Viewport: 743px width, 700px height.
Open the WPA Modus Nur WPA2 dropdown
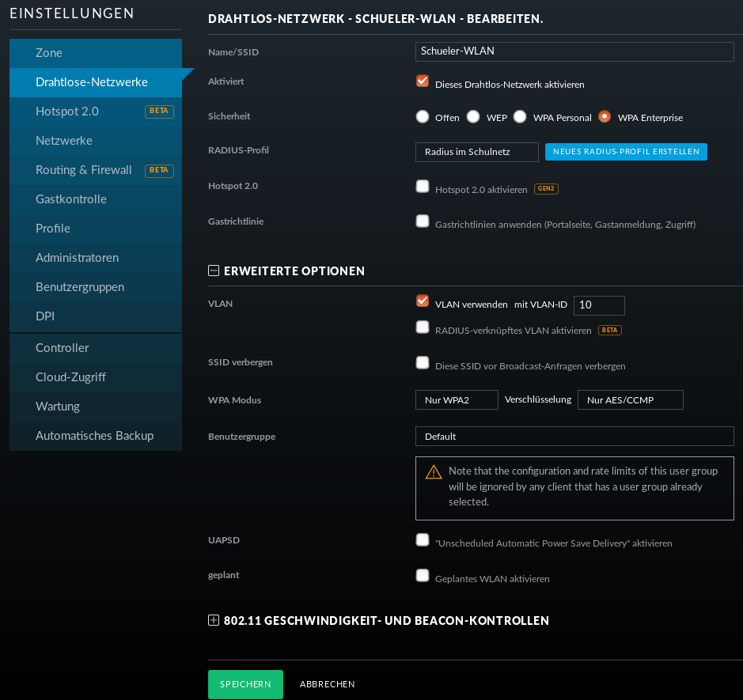[x=457, y=399]
